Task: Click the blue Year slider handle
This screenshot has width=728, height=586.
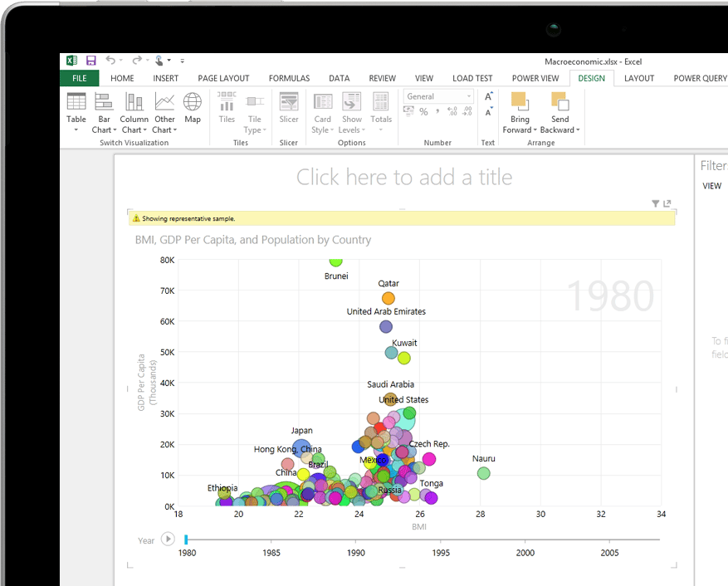Action: 186,540
